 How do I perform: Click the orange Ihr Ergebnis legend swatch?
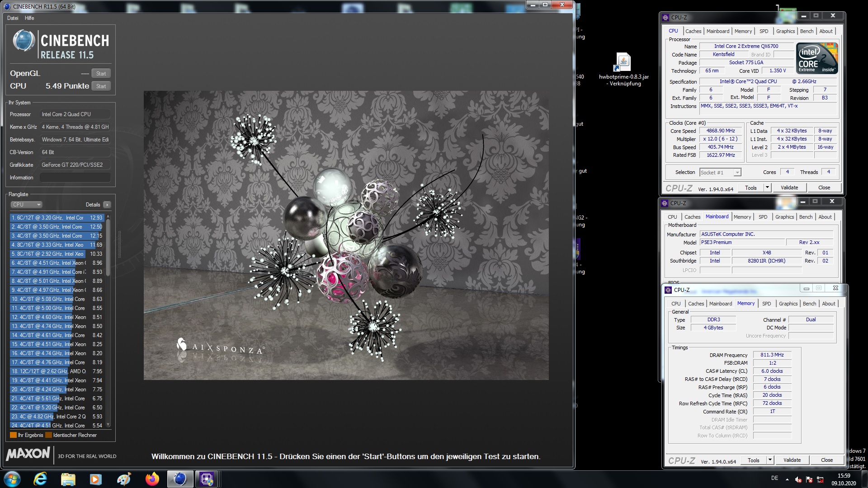click(13, 435)
